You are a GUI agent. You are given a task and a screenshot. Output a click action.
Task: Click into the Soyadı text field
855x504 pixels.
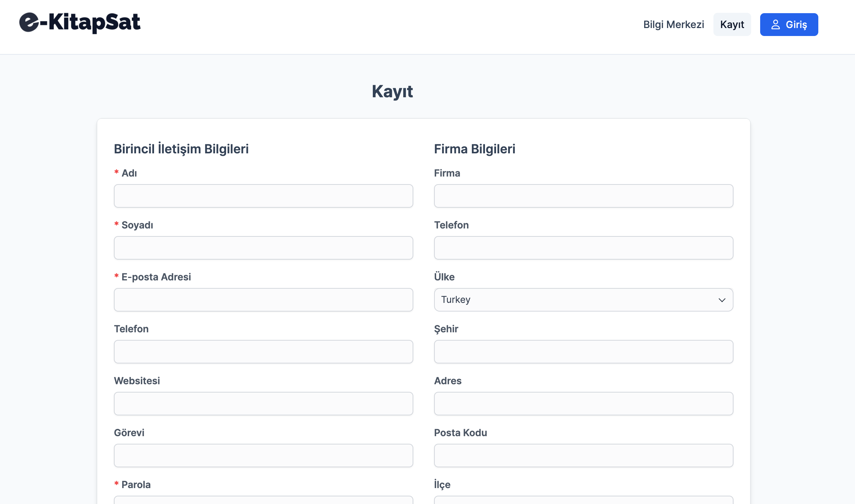pos(263,248)
